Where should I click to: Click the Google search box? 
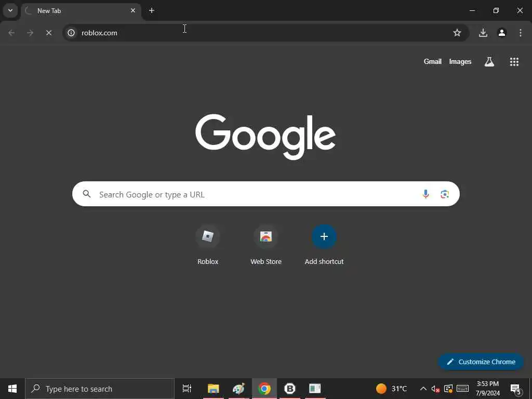pos(265,194)
